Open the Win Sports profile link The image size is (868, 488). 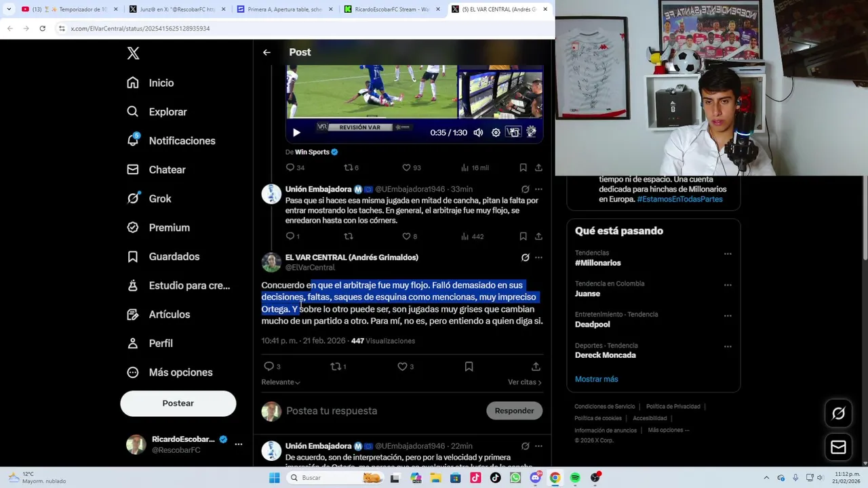(x=312, y=152)
